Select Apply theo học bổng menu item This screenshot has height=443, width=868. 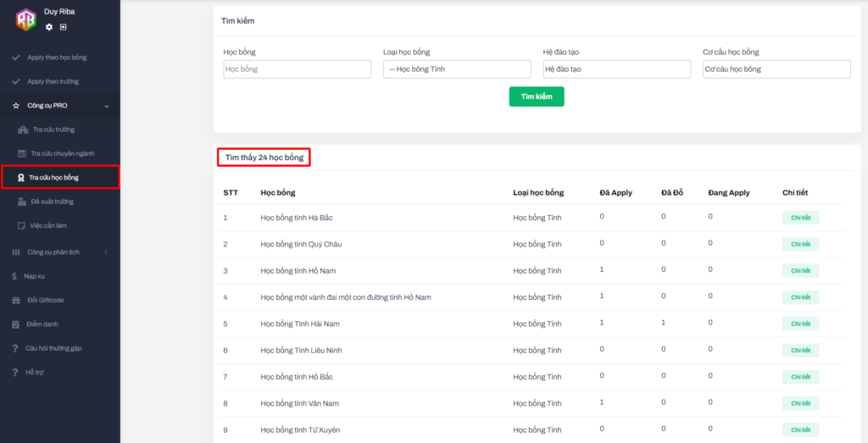click(x=57, y=58)
